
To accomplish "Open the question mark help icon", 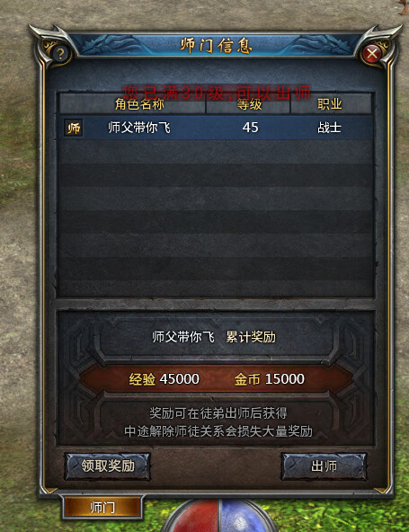I will (60, 54).
